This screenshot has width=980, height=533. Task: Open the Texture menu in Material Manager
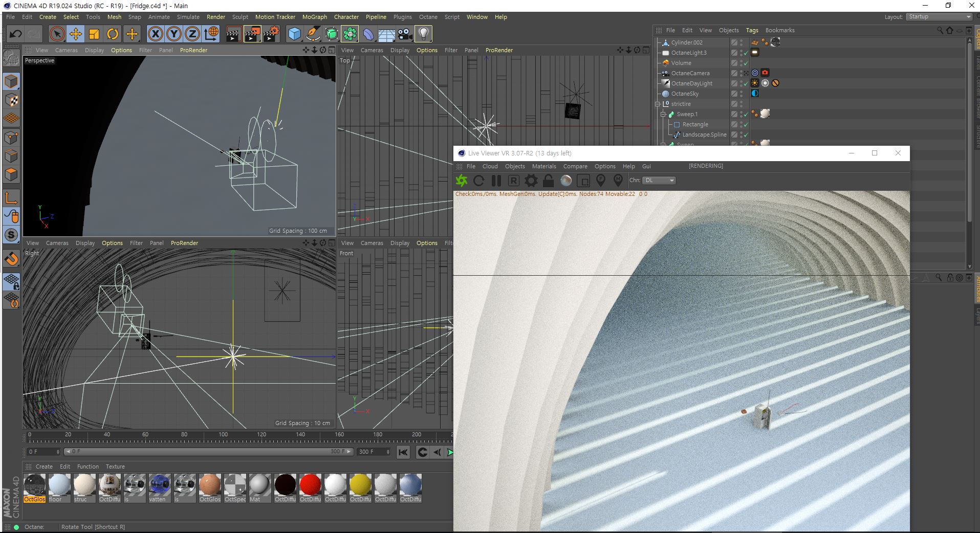pos(115,467)
